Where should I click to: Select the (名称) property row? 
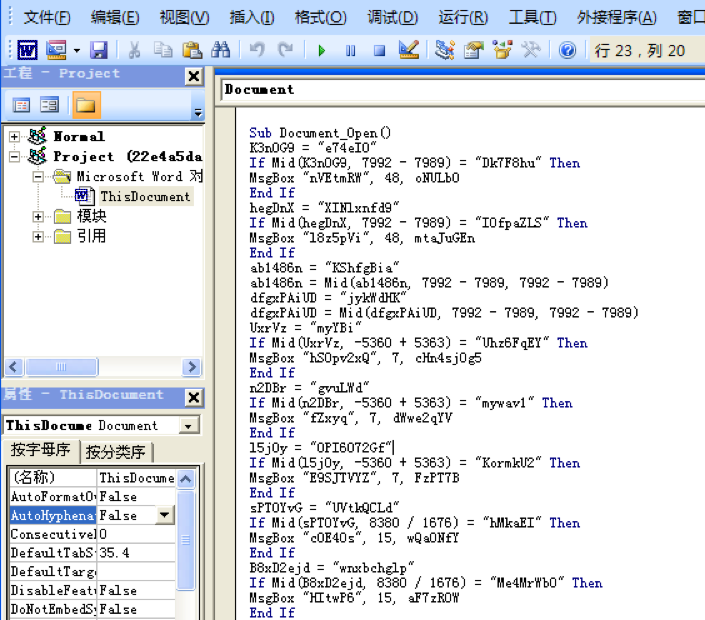(x=92, y=477)
